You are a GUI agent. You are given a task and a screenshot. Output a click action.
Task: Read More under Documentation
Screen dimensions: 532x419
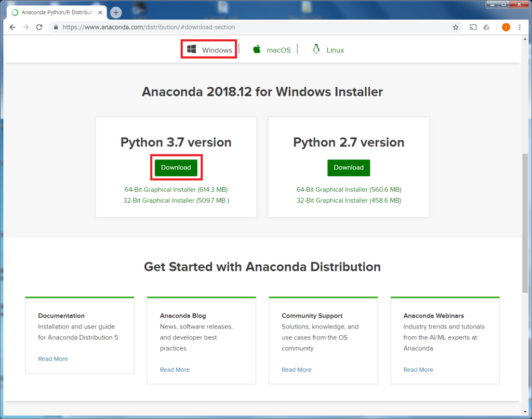point(53,359)
